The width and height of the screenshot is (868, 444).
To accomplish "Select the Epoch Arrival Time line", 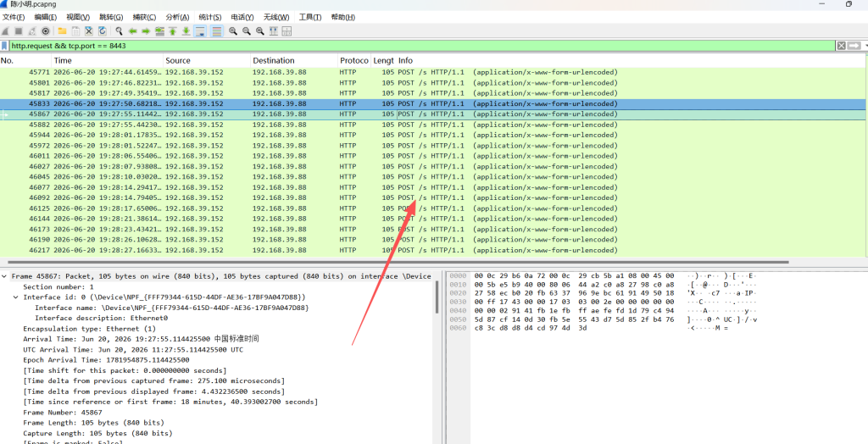I will coord(106,360).
